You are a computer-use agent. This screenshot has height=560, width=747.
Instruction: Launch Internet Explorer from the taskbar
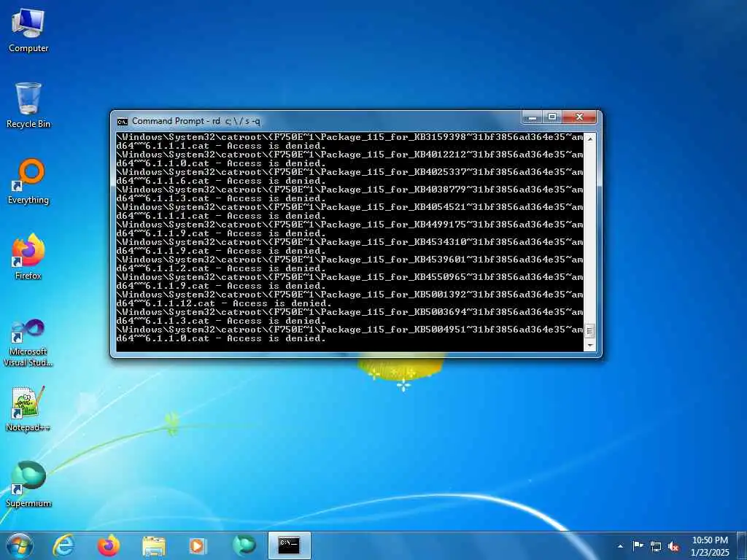click(x=63, y=545)
